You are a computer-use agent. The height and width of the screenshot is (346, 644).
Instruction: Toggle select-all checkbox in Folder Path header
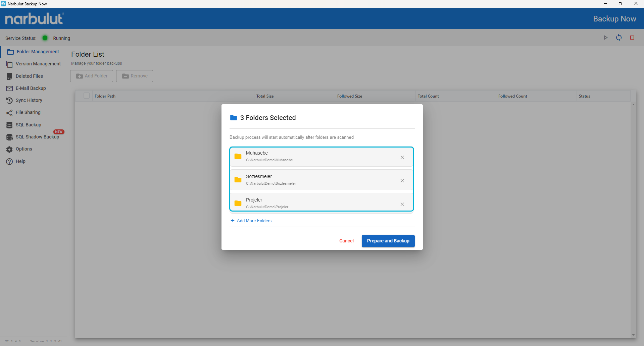point(87,96)
